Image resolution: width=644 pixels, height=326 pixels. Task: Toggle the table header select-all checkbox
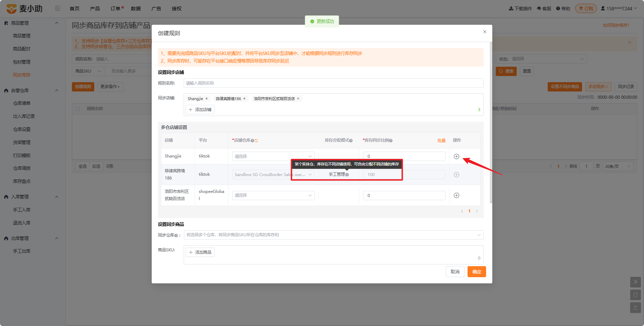[x=78, y=109]
